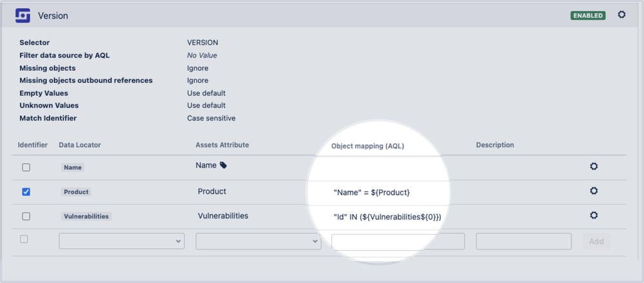Click the "Id" IN Vulnerabilities mapping text
Screen dimensions: 644x283
click(387, 217)
